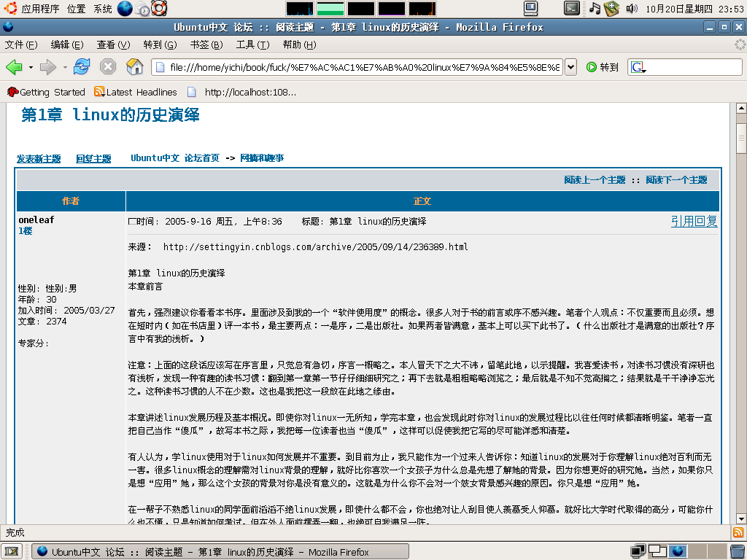Open the 帮助 (H) menu

click(x=299, y=44)
